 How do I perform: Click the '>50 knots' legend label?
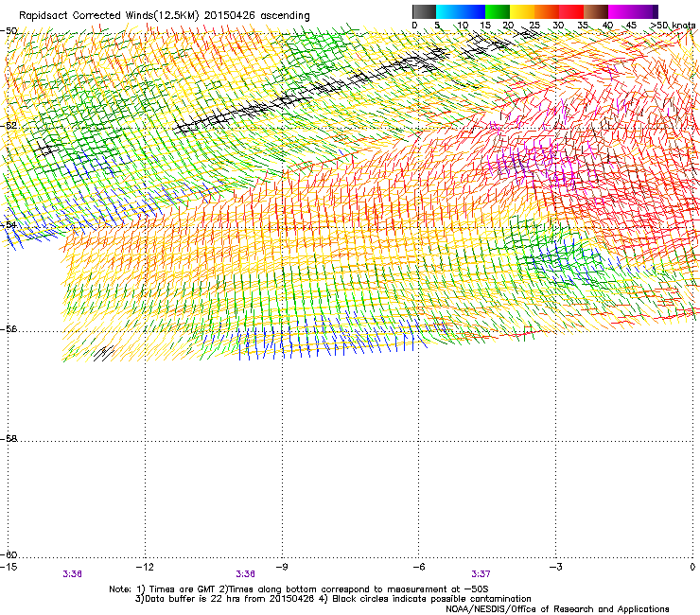pyautogui.click(x=673, y=26)
